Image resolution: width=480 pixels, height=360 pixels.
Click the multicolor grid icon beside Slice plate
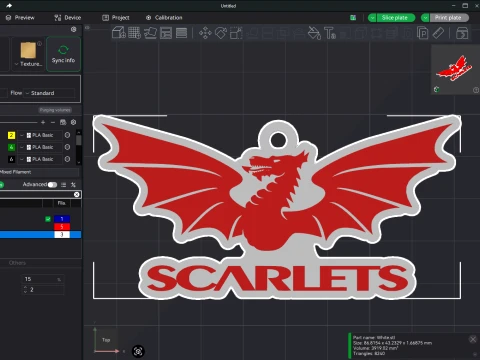tap(353, 18)
